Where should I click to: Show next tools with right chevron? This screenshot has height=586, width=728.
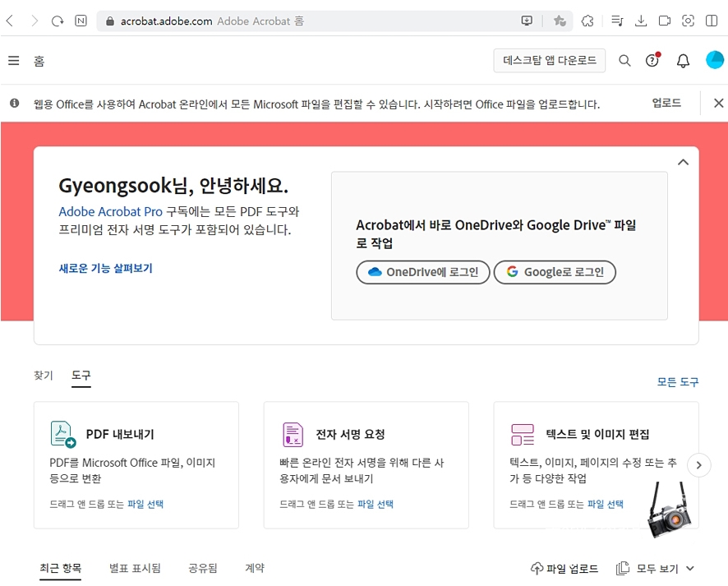698,465
